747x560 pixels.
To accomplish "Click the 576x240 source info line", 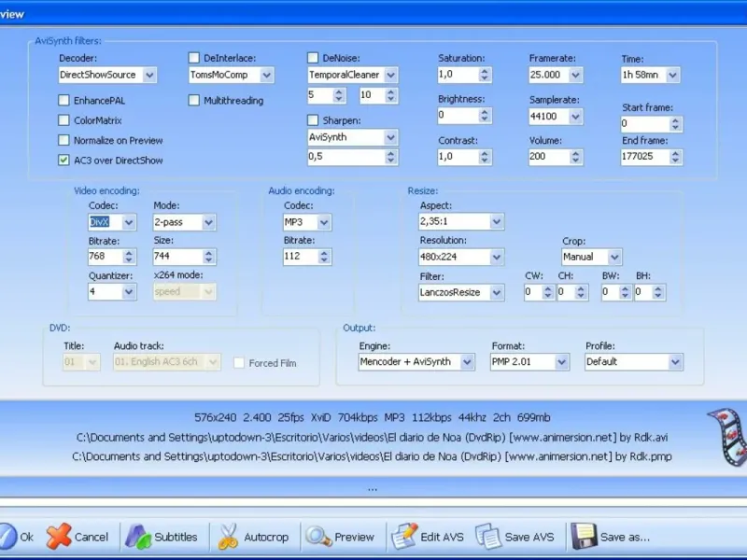I will click(372, 417).
